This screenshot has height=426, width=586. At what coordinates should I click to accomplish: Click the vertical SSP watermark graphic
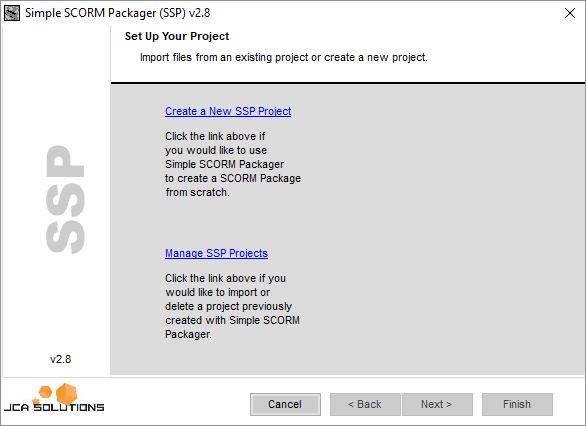[65, 200]
